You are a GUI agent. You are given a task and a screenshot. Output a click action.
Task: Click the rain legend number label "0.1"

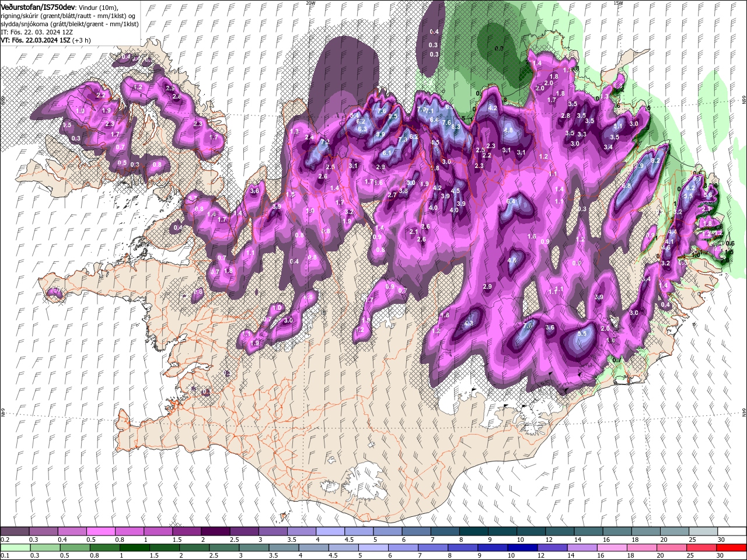point(4,556)
